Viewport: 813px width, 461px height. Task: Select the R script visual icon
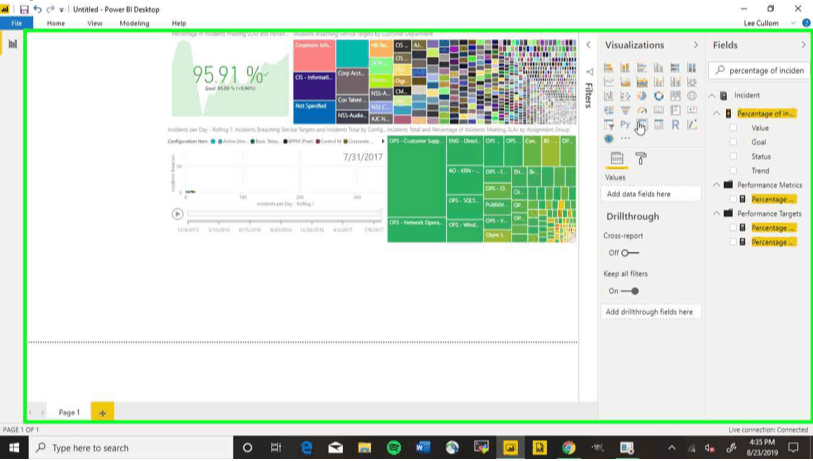point(675,124)
